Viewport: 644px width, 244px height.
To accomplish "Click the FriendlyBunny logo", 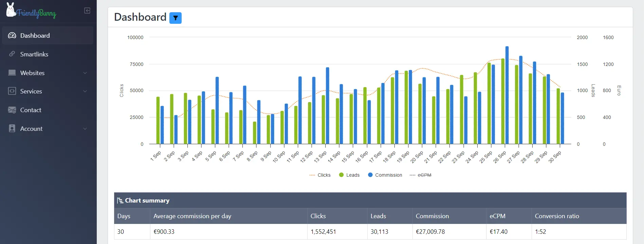I will 31,11.
